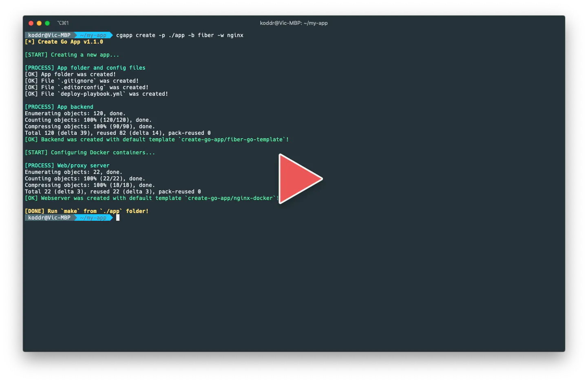Click the cgapp create command text

click(180, 35)
